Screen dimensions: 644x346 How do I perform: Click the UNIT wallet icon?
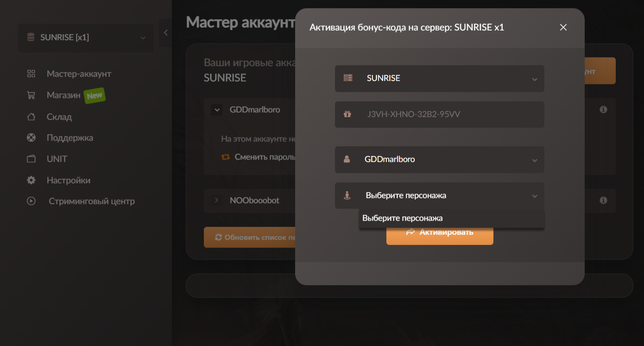31,159
